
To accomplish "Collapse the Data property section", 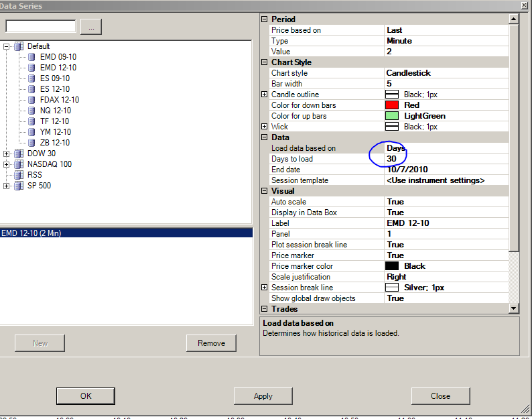I will pos(264,137).
